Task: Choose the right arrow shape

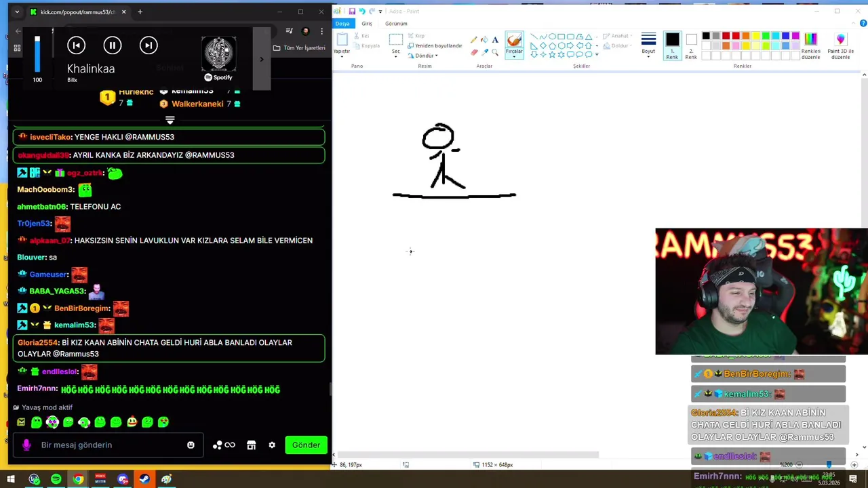Action: [x=570, y=45]
